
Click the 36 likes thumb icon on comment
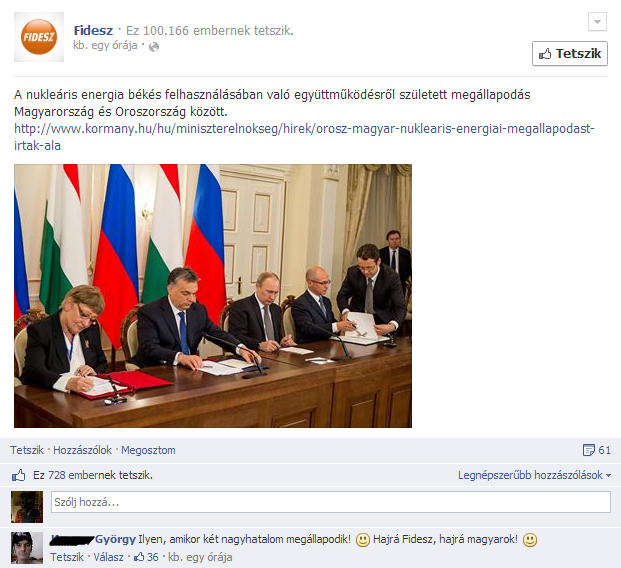[139, 557]
